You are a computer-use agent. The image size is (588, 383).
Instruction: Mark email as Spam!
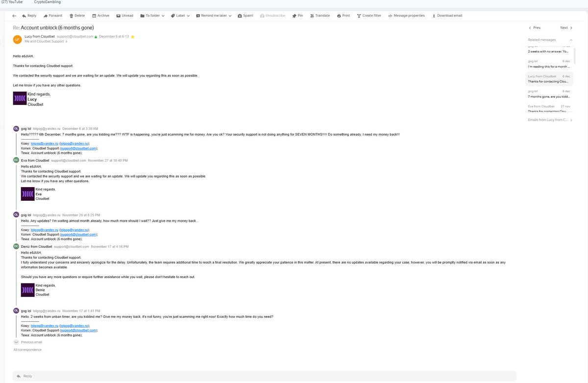[245, 16]
